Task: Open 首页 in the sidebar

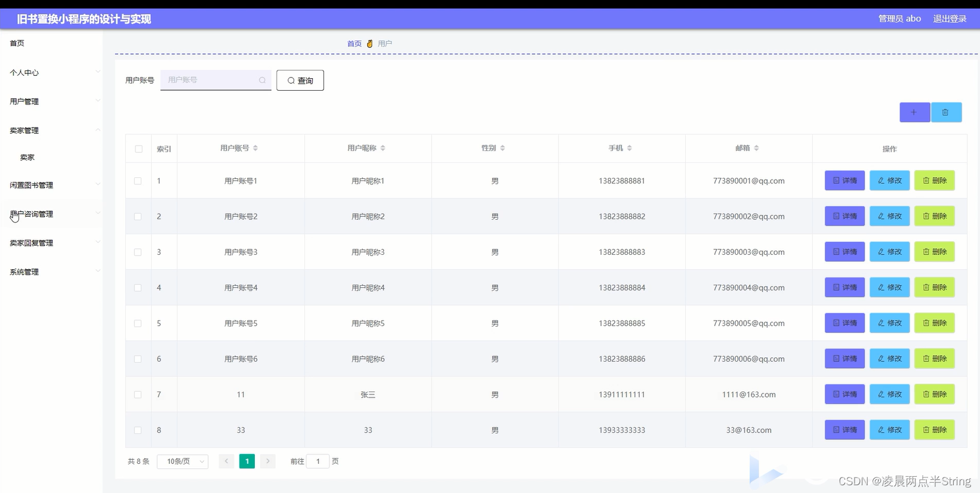Action: point(17,43)
